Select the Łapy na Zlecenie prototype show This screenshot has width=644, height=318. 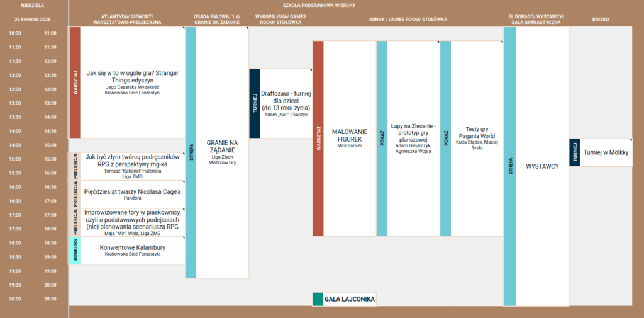pos(413,139)
